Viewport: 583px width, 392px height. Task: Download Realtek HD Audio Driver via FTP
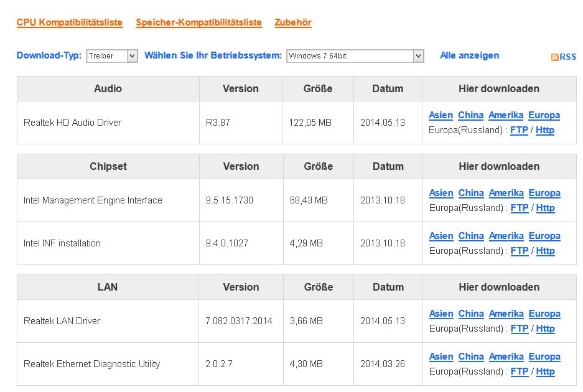(x=519, y=130)
